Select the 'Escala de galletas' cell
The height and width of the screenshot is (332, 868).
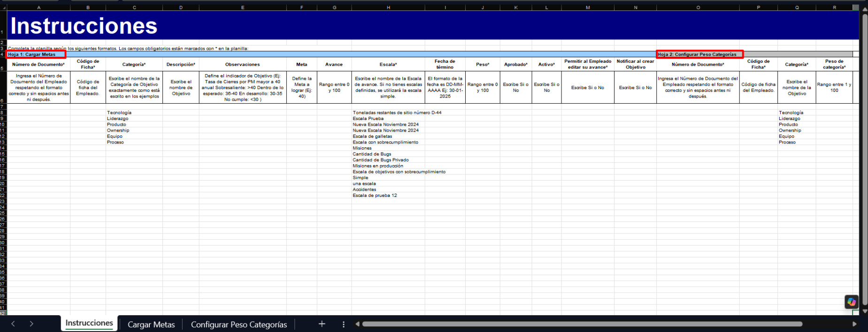tap(372, 136)
